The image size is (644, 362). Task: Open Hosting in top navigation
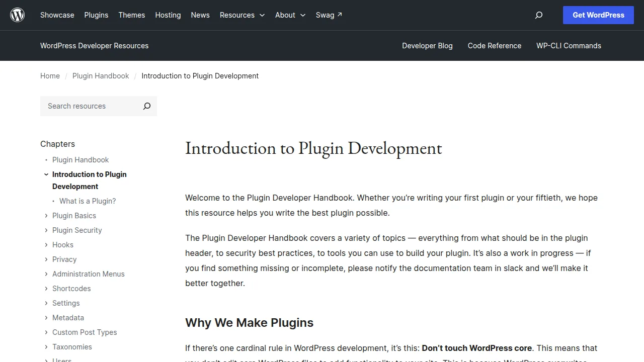(168, 15)
